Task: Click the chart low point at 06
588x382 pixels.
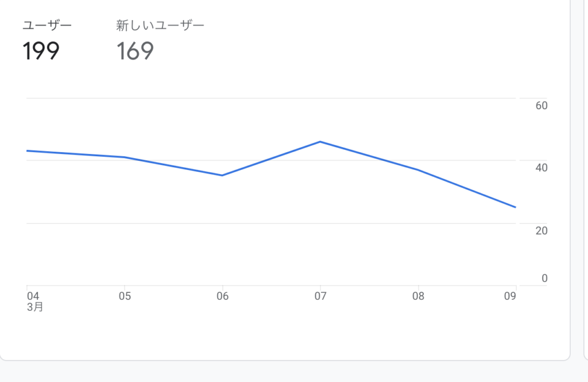Action: [222, 175]
